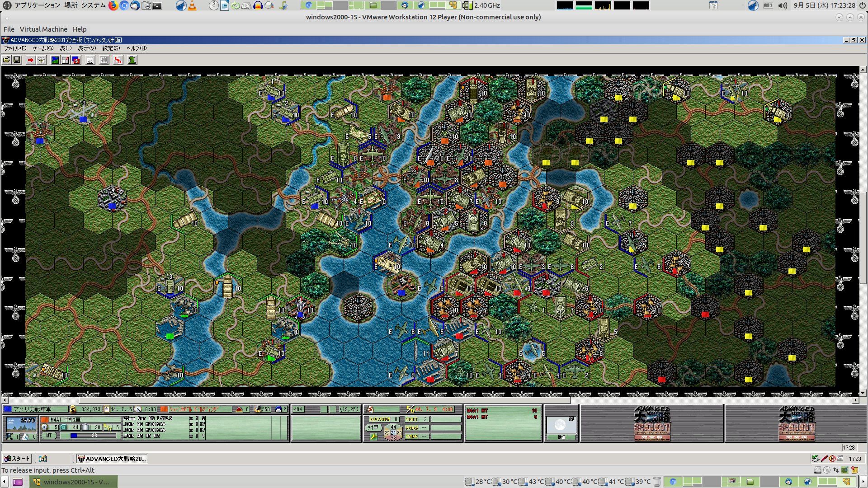Click the right arrow of the map's horizontal scrollbar

click(856, 400)
